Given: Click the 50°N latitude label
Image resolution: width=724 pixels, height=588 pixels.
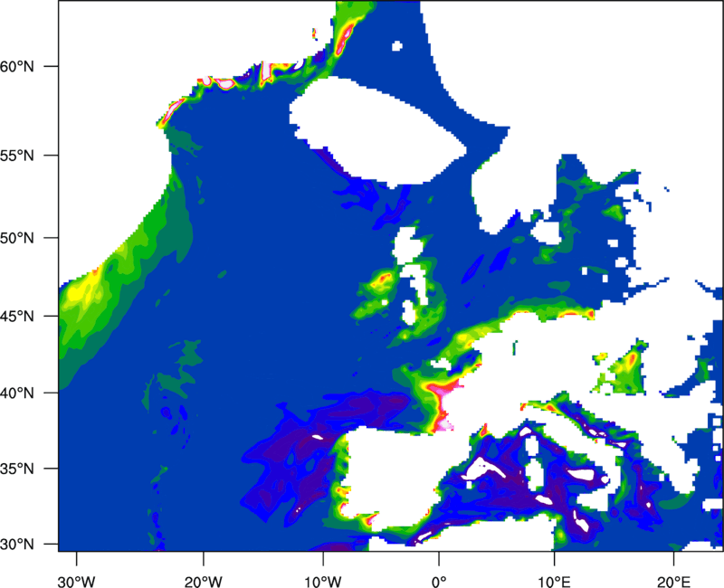Looking at the screenshot, I should (17, 238).
